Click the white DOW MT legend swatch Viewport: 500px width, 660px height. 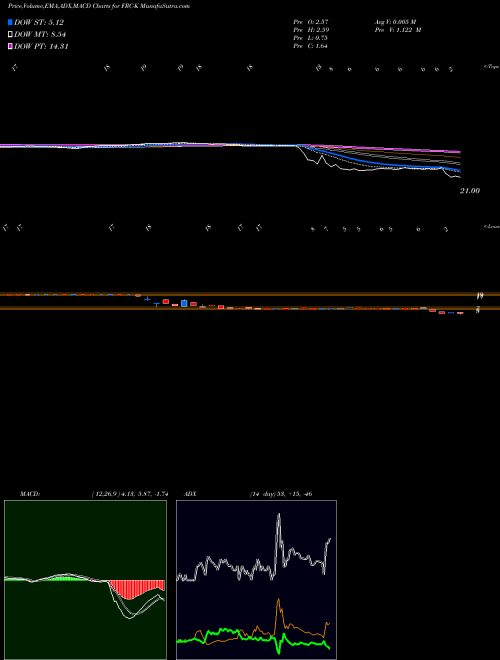10,35
